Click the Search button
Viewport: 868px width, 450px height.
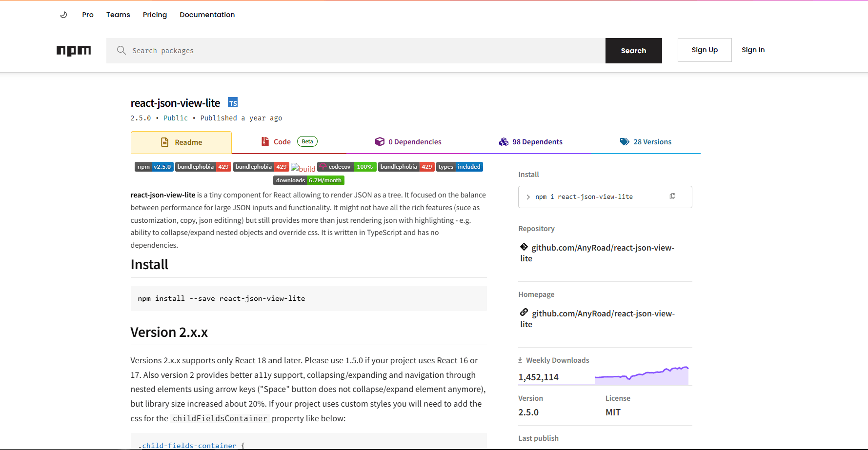[x=634, y=51]
